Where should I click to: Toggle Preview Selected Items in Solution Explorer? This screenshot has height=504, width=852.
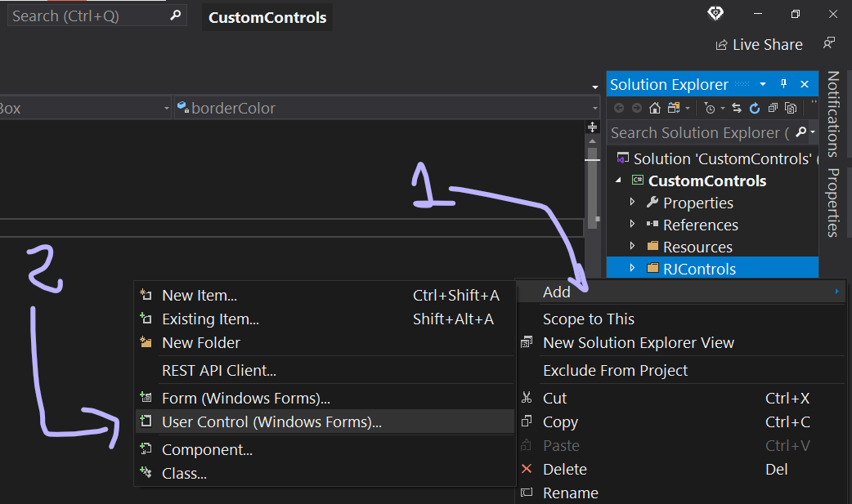pyautogui.click(x=791, y=107)
